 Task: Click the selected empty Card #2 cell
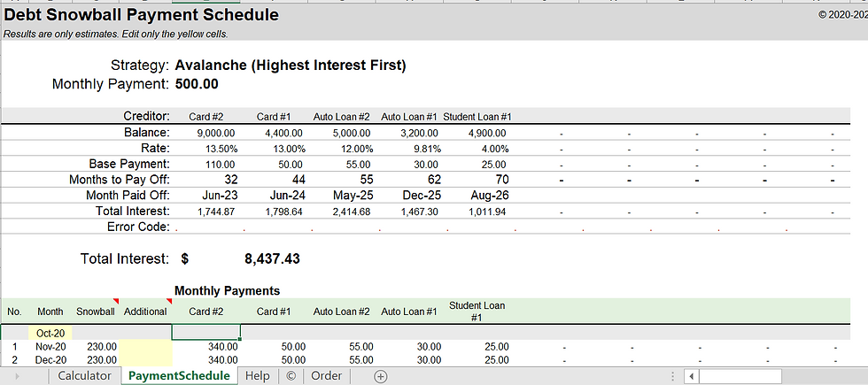click(205, 333)
